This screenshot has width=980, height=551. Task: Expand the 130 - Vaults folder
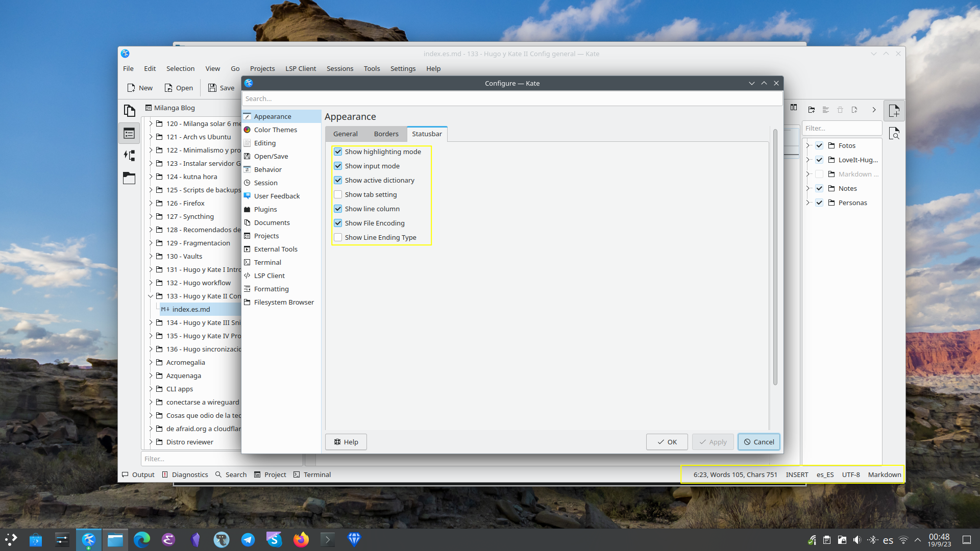pyautogui.click(x=151, y=256)
